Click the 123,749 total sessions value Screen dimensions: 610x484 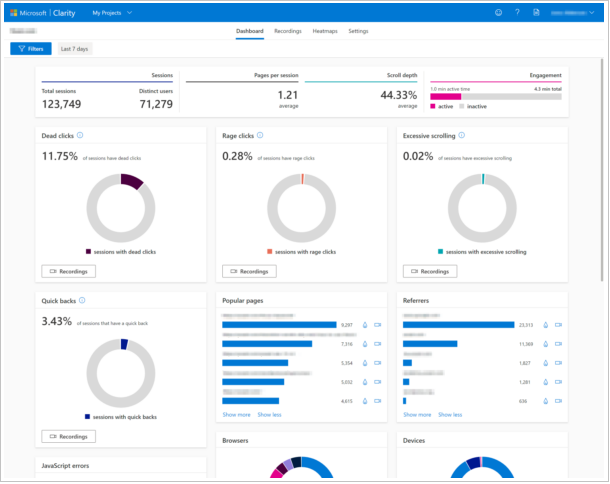(61, 104)
